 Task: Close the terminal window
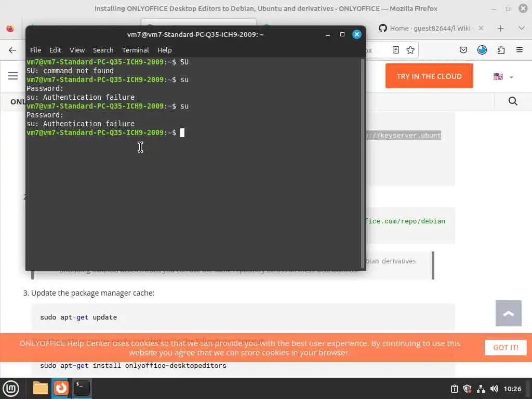coord(357,34)
